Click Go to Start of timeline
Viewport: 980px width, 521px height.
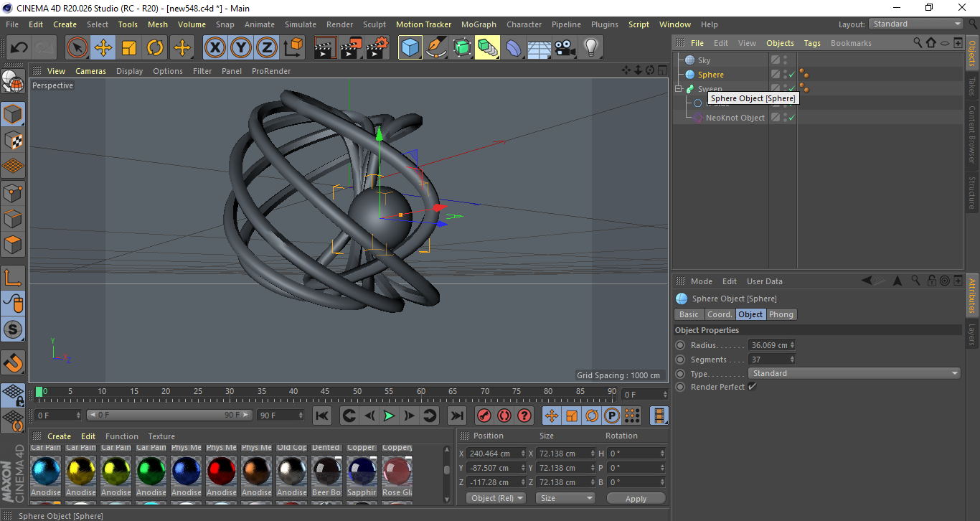tap(322, 416)
